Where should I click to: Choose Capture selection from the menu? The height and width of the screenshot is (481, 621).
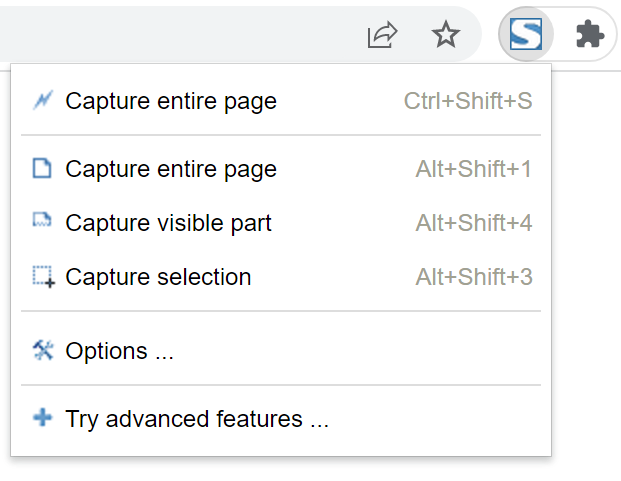[x=158, y=277]
